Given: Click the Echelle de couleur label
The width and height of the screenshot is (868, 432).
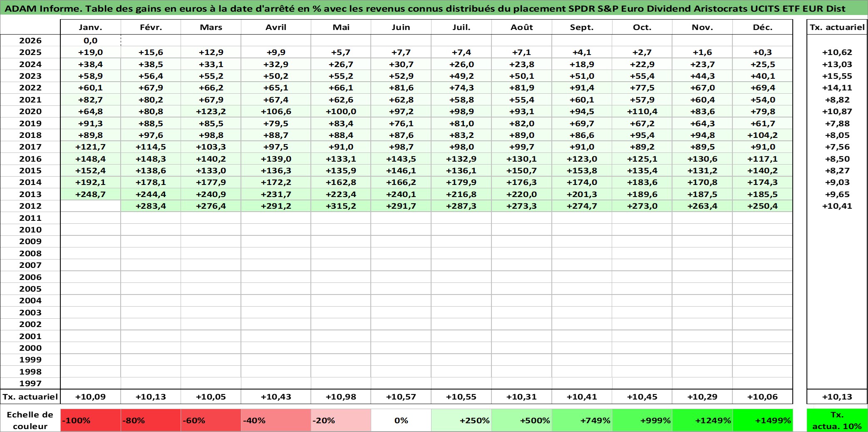Looking at the screenshot, I should 30,420.
